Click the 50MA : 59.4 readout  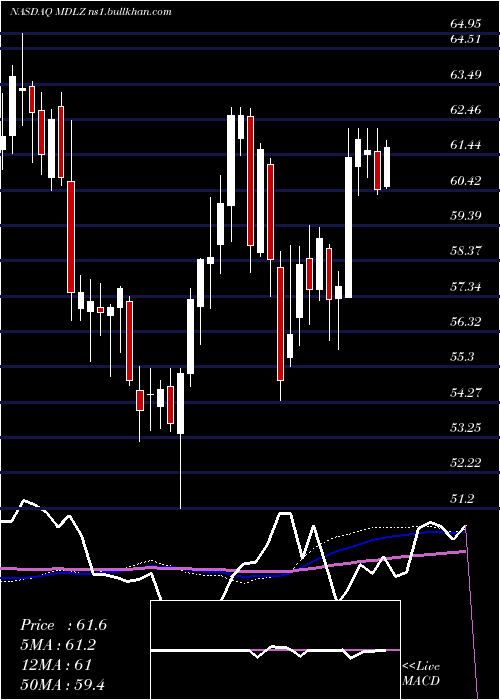pyautogui.click(x=62, y=684)
